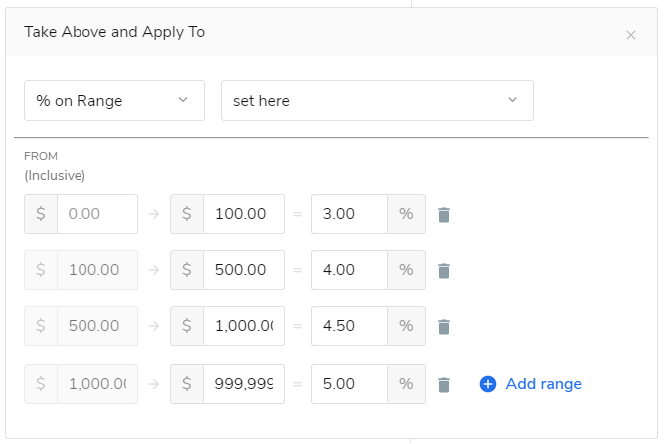Edit the 100.00 upper limit field
Image resolution: width=665 pixels, height=444 pixels.
(243, 214)
